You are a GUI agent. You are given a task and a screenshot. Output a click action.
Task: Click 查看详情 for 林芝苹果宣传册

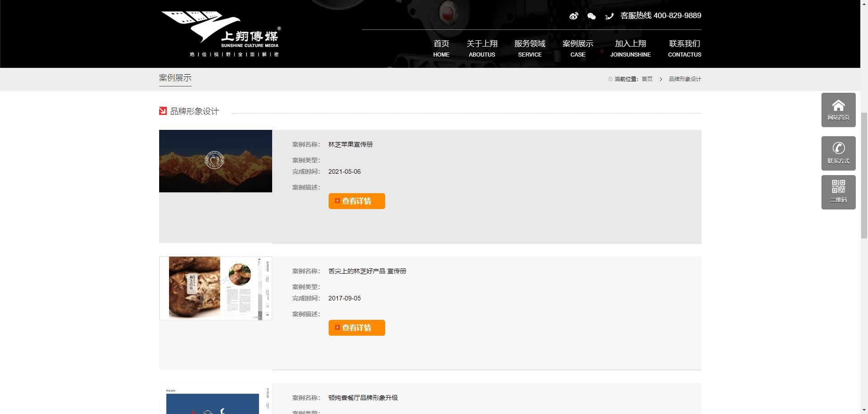[x=357, y=201]
